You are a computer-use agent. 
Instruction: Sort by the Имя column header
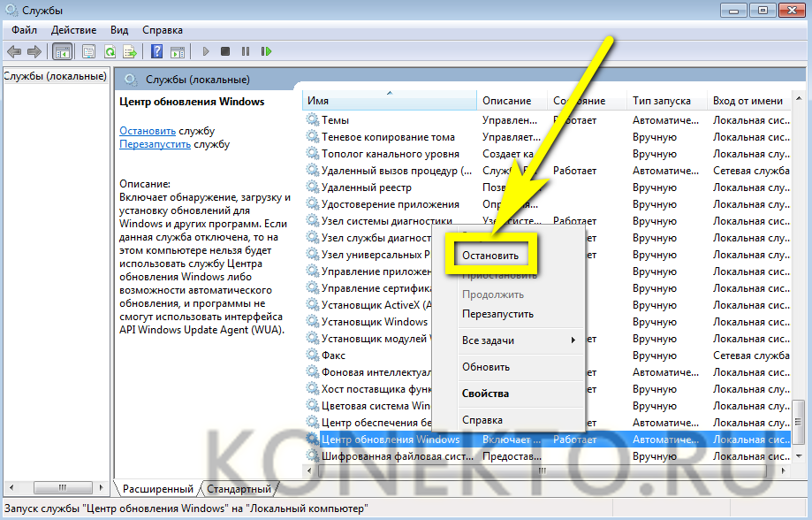(x=390, y=101)
